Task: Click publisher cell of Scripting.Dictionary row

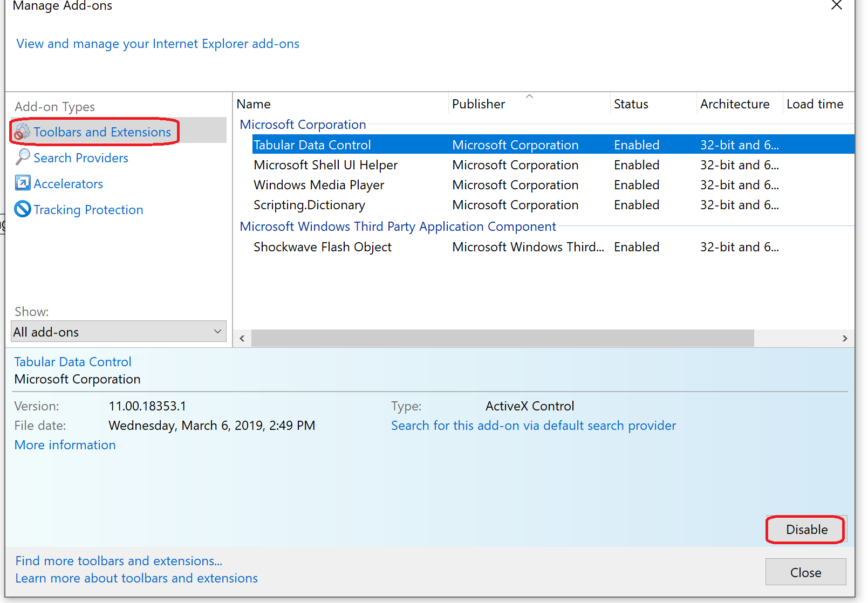Action: click(515, 205)
